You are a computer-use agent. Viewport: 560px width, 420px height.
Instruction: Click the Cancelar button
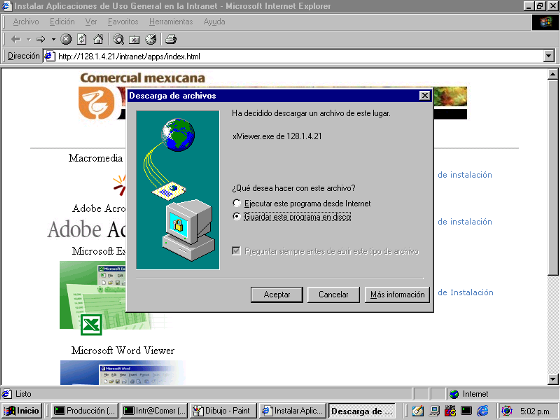pyautogui.click(x=333, y=295)
